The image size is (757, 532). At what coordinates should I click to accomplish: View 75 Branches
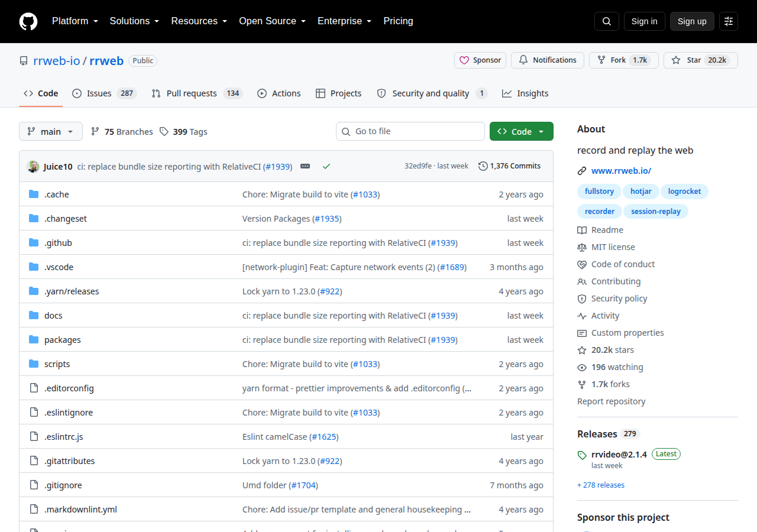[x=122, y=132]
